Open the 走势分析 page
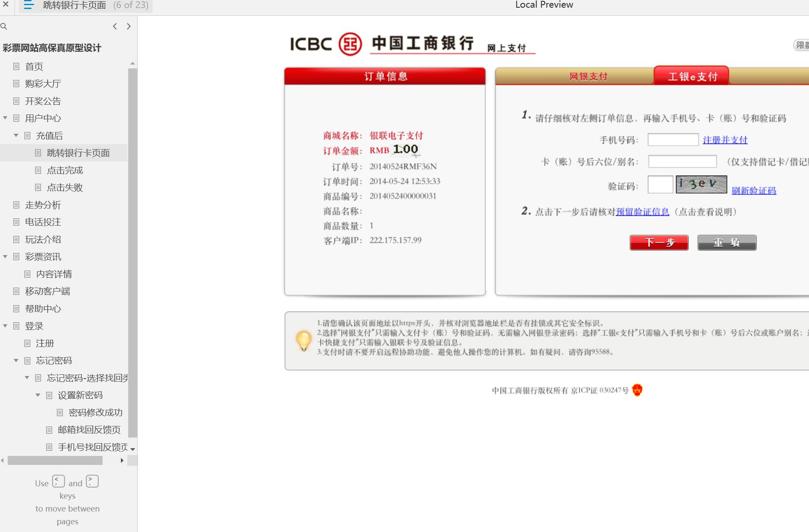809x532 pixels. click(43, 205)
